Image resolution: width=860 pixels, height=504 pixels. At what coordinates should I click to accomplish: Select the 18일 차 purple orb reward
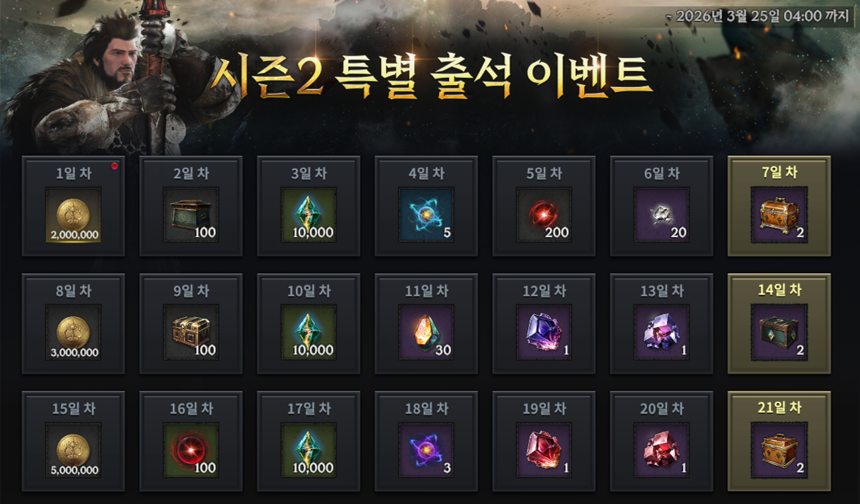point(426,450)
